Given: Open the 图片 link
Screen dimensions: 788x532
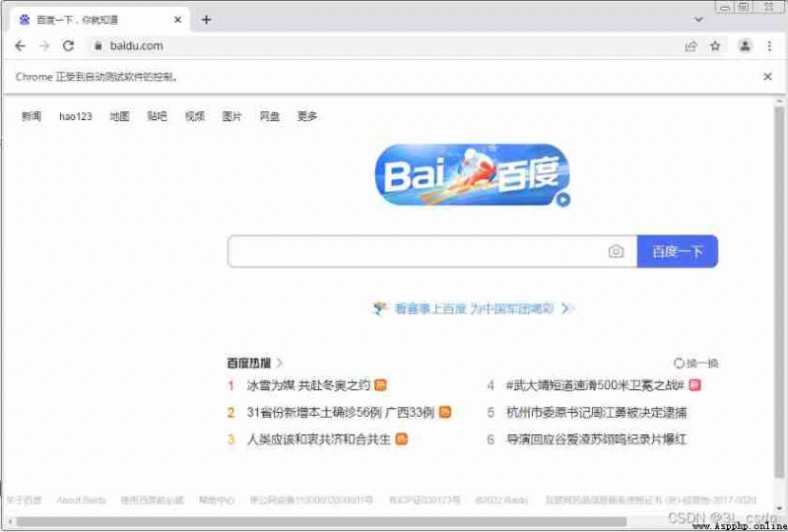Looking at the screenshot, I should pyautogui.click(x=231, y=116).
